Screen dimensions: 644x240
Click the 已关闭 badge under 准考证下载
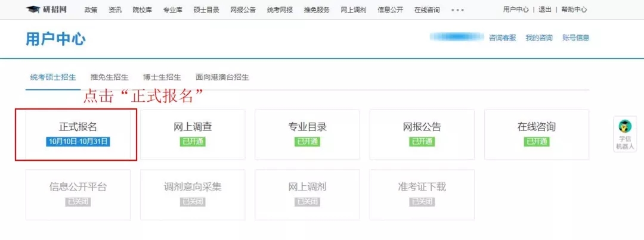[x=422, y=202]
